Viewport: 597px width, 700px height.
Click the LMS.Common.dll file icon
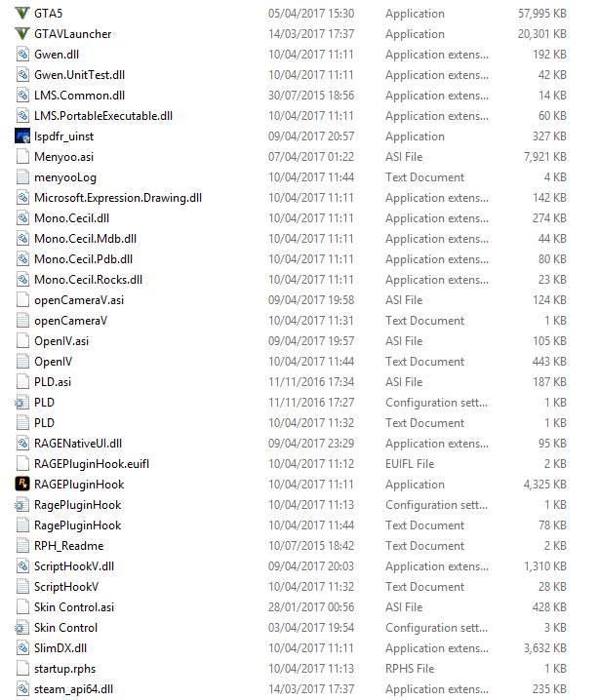click(x=22, y=96)
